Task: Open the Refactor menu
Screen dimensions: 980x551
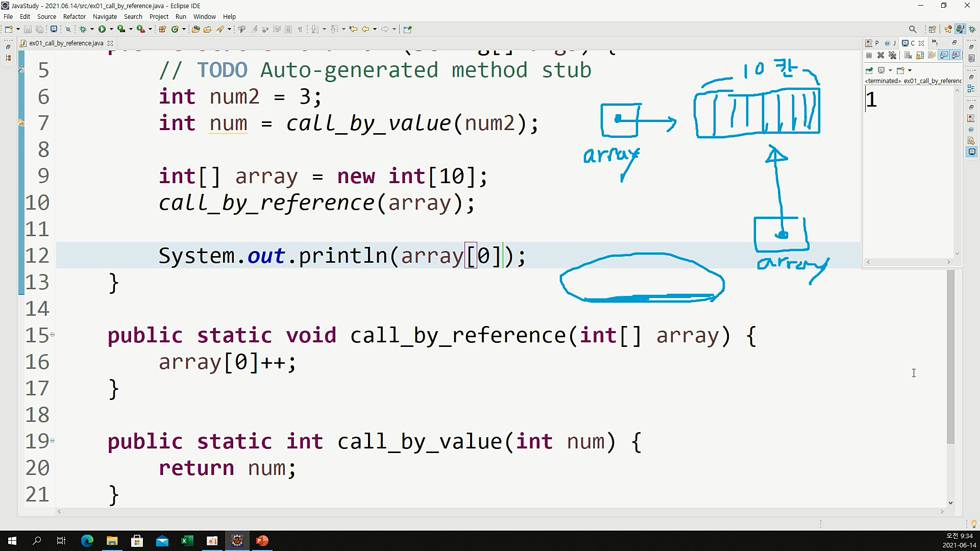Action: (74, 16)
